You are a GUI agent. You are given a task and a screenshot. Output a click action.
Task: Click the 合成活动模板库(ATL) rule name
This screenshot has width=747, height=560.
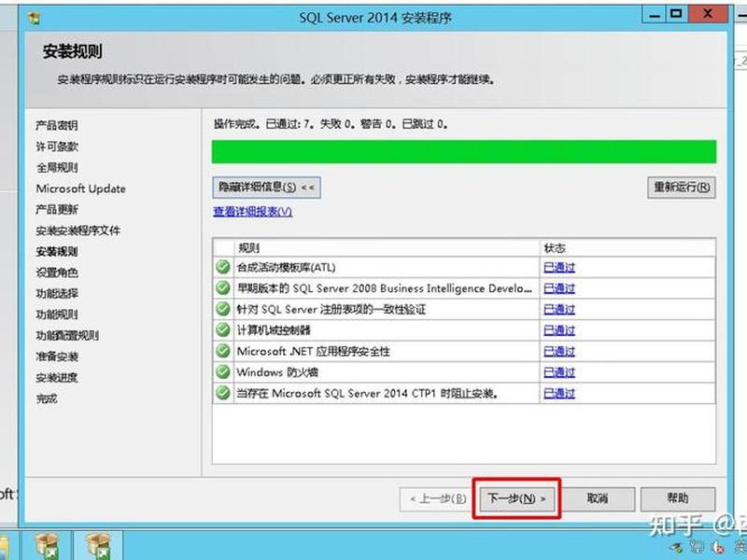pos(287,267)
